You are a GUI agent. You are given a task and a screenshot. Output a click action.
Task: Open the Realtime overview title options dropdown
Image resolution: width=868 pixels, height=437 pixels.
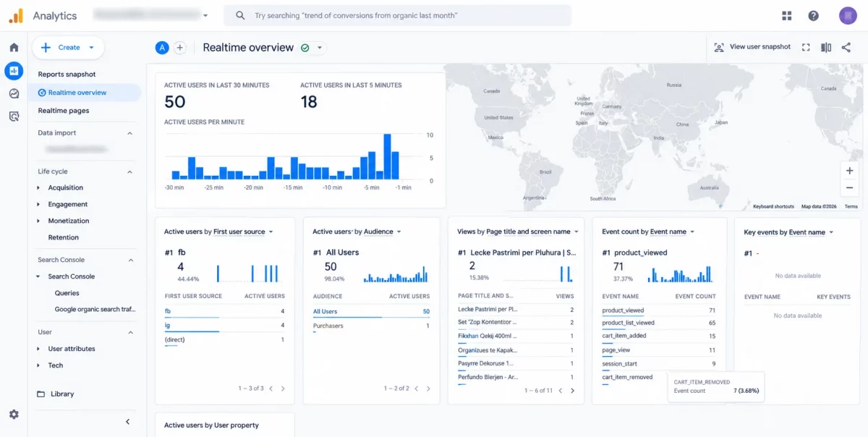pos(320,48)
